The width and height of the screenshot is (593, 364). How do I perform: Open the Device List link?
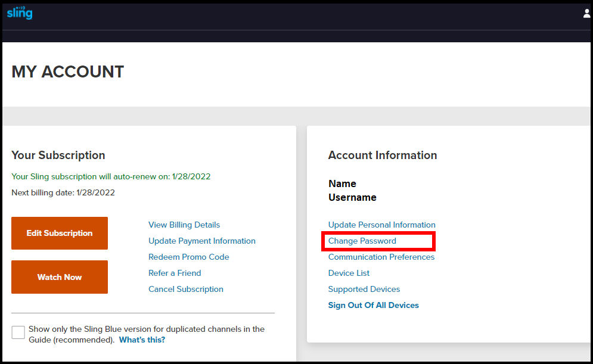349,273
